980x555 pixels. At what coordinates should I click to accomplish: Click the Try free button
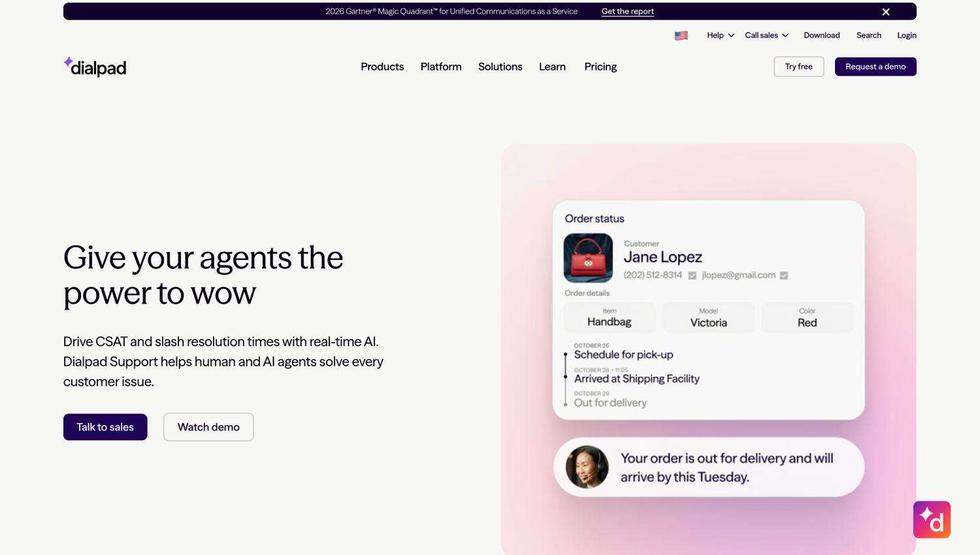click(799, 67)
